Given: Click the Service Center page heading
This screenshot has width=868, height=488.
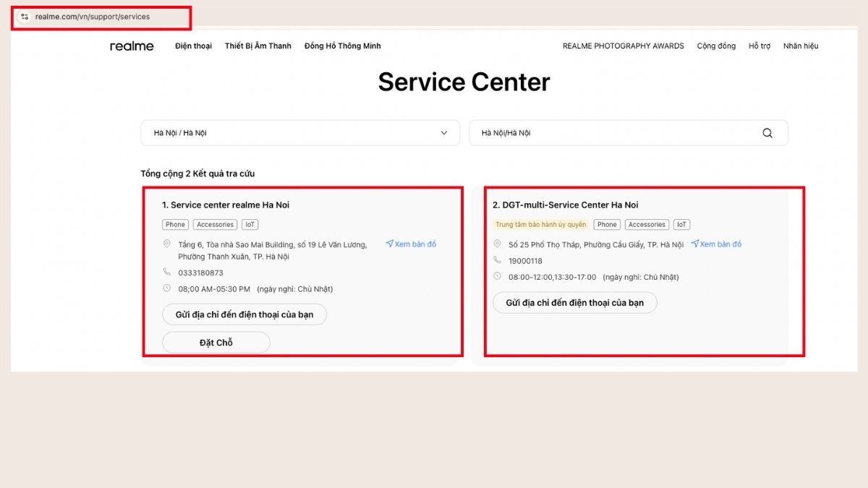Looking at the screenshot, I should coord(464,82).
